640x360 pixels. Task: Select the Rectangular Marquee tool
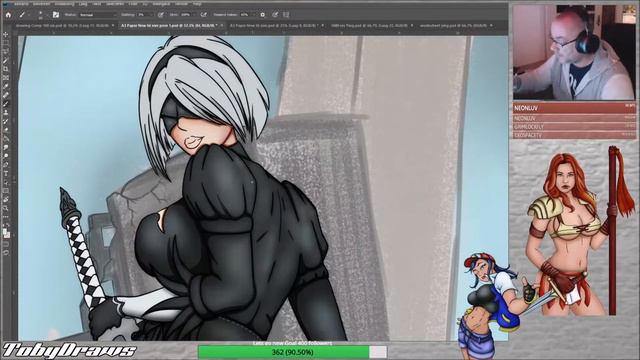click(x=6, y=43)
